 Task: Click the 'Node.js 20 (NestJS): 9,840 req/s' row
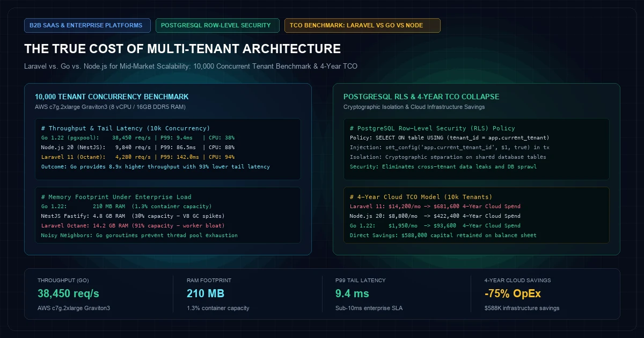pos(137,148)
